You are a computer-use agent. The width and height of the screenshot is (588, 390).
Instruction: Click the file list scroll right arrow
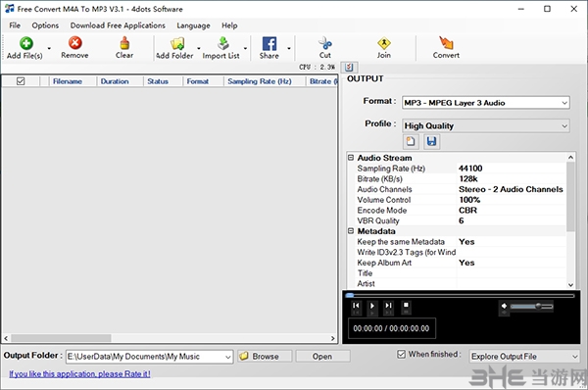point(332,338)
